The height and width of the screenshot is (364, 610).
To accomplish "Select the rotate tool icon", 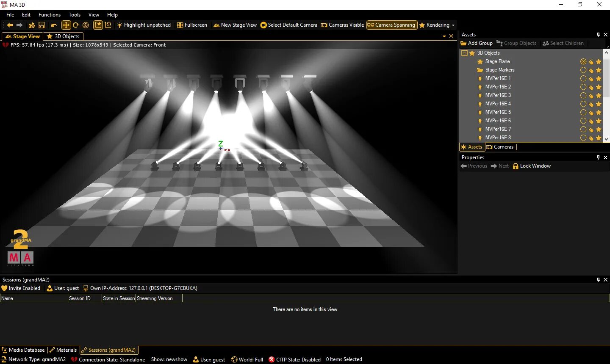I will click(x=76, y=25).
